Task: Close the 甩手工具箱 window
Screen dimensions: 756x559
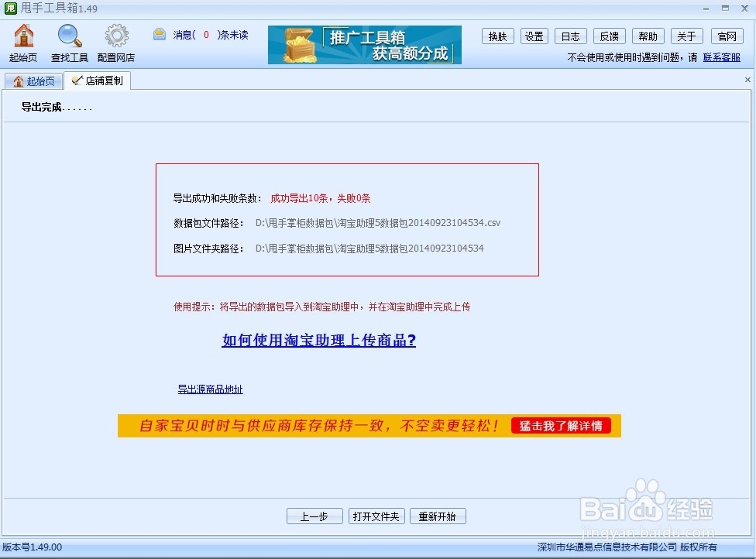Action: click(x=744, y=9)
